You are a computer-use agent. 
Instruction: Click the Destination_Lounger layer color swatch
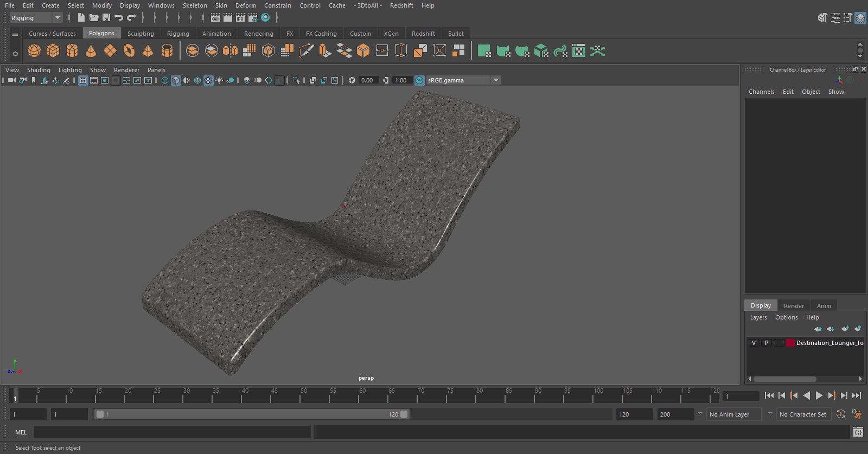(x=790, y=343)
